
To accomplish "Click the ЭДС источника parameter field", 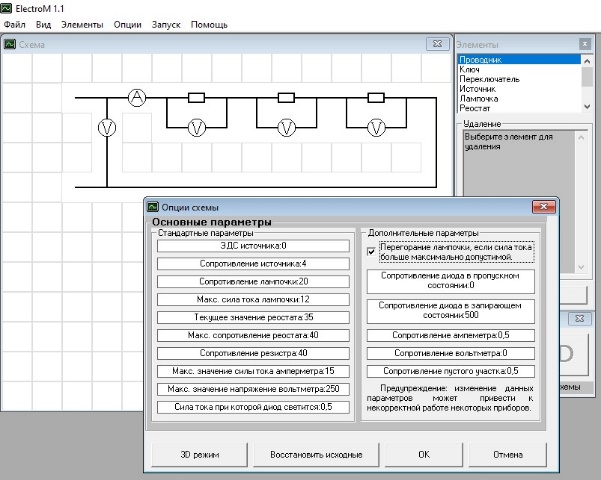I will pyautogui.click(x=253, y=245).
